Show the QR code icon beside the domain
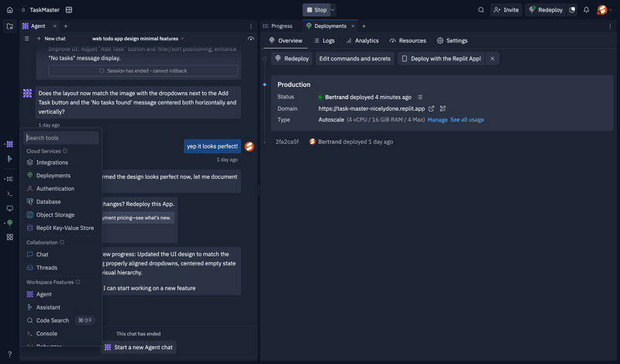This screenshot has width=620, height=364. (x=443, y=108)
